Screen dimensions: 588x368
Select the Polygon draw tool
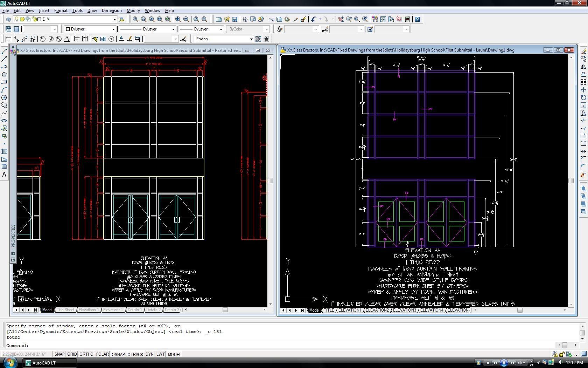pyautogui.click(x=4, y=74)
